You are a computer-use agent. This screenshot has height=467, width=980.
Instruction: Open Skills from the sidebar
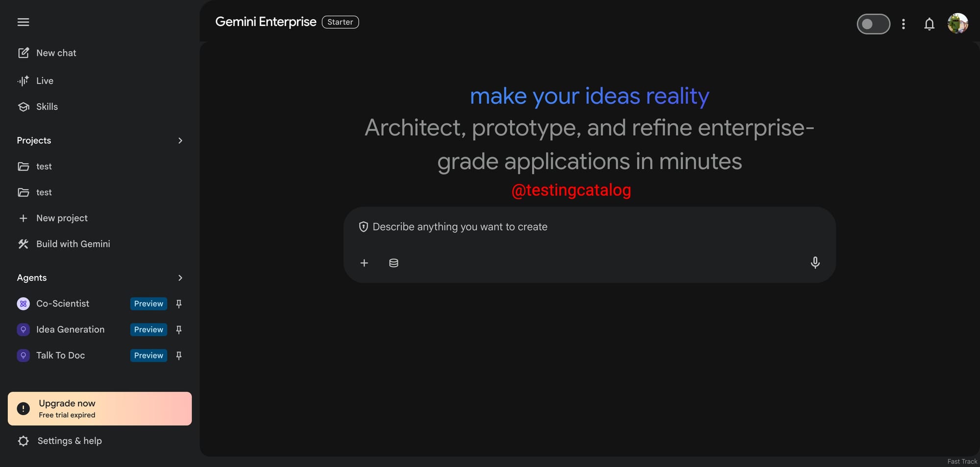pyautogui.click(x=47, y=107)
